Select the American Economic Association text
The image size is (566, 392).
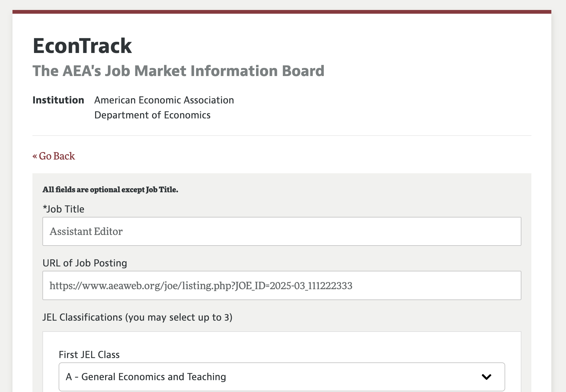164,100
